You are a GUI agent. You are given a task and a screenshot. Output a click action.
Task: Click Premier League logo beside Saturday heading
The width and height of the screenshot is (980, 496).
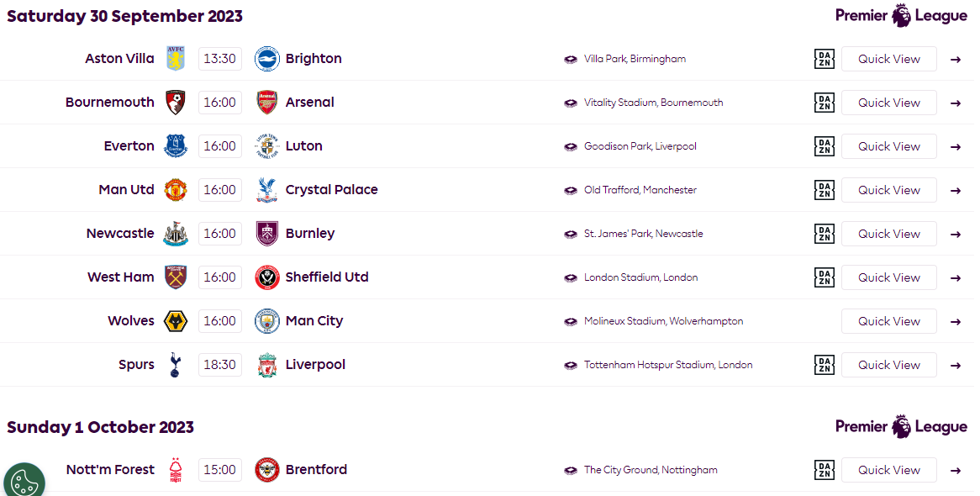point(901,16)
